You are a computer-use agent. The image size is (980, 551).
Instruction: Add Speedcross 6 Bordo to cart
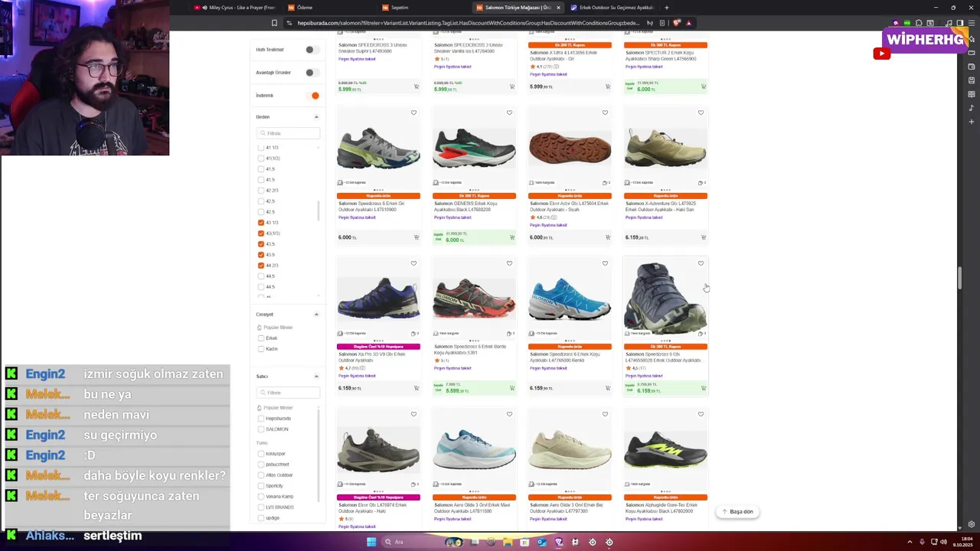coord(512,388)
